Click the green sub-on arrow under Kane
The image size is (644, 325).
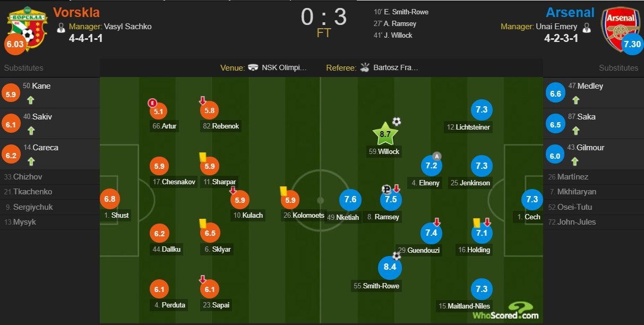click(30, 99)
